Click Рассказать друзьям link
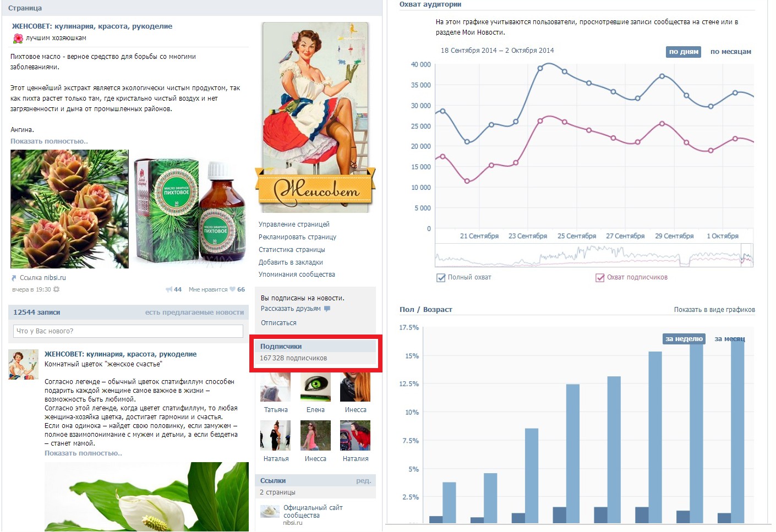The width and height of the screenshot is (776, 532). (x=291, y=309)
